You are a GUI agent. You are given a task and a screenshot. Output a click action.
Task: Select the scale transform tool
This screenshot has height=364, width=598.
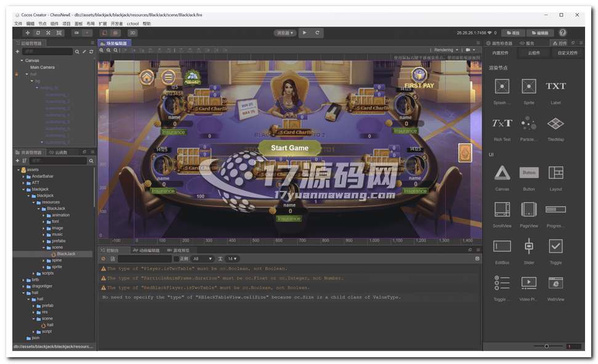pyautogui.click(x=48, y=33)
